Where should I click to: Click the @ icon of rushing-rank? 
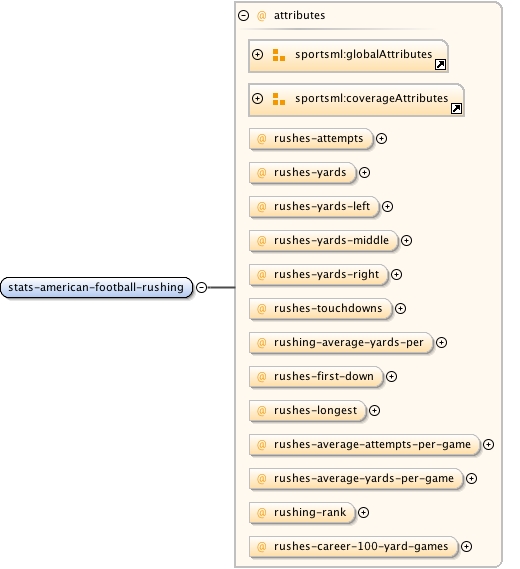click(261, 512)
